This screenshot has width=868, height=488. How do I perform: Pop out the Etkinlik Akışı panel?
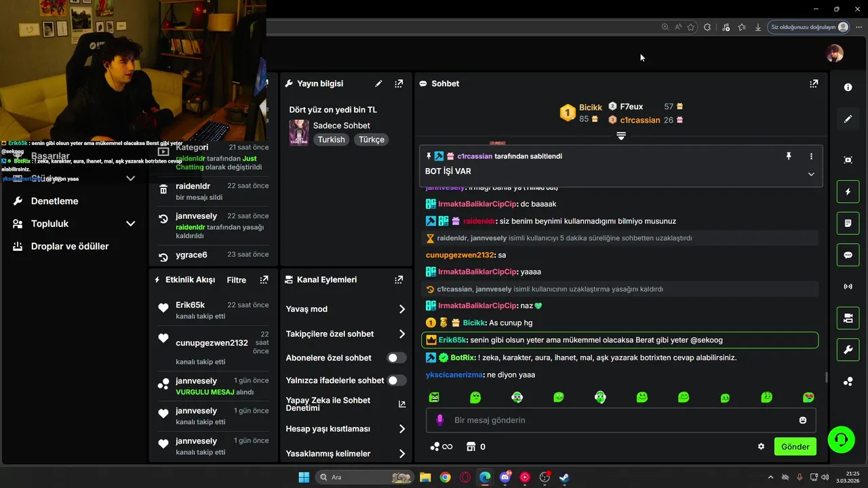pos(264,279)
